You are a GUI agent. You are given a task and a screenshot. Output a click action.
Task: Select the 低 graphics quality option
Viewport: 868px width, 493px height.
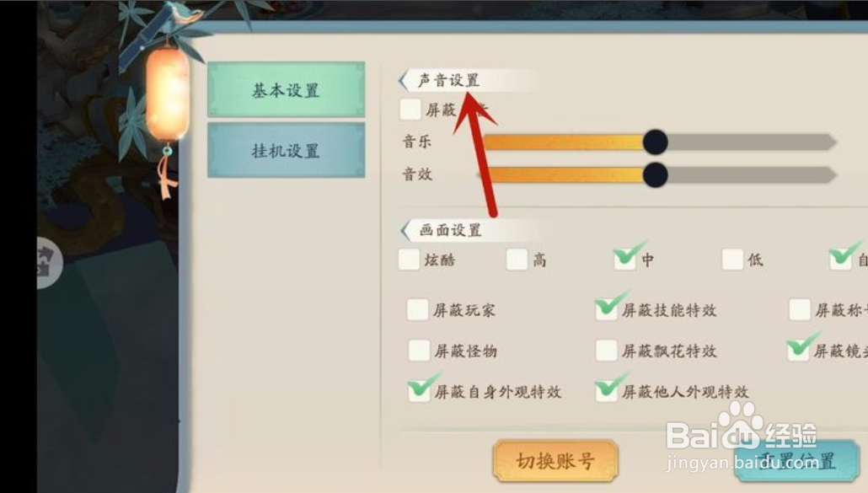tap(733, 260)
